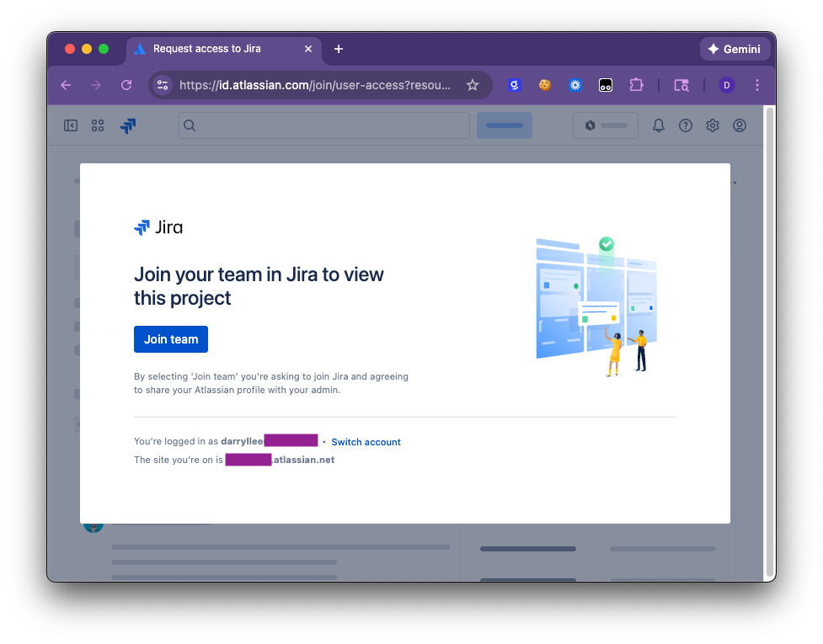
Task: Click the browser forward arrow
Action: point(95,85)
